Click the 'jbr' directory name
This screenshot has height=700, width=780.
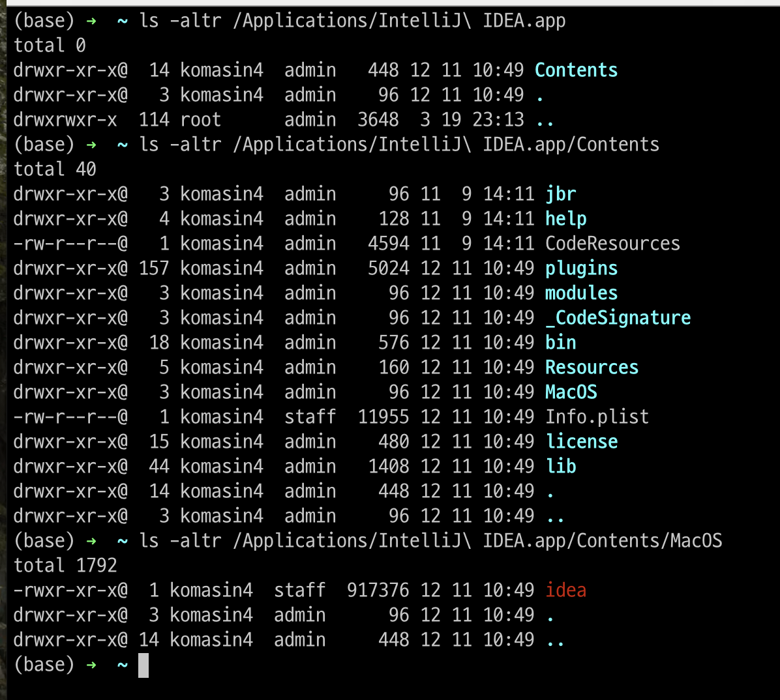(561, 194)
